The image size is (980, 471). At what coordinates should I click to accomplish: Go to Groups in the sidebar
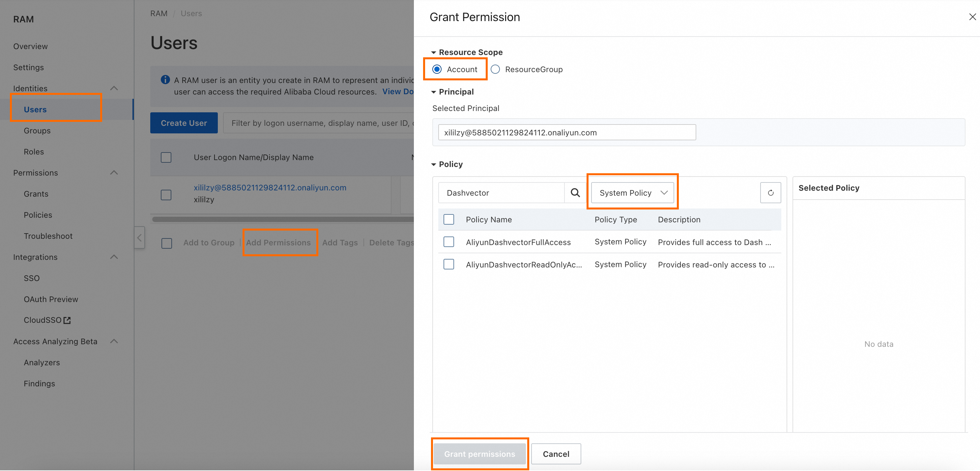point(37,130)
